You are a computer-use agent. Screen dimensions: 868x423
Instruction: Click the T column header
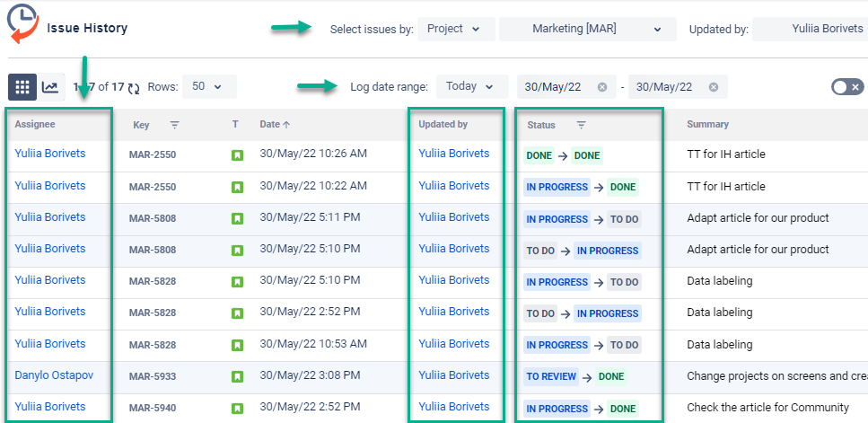click(x=235, y=125)
